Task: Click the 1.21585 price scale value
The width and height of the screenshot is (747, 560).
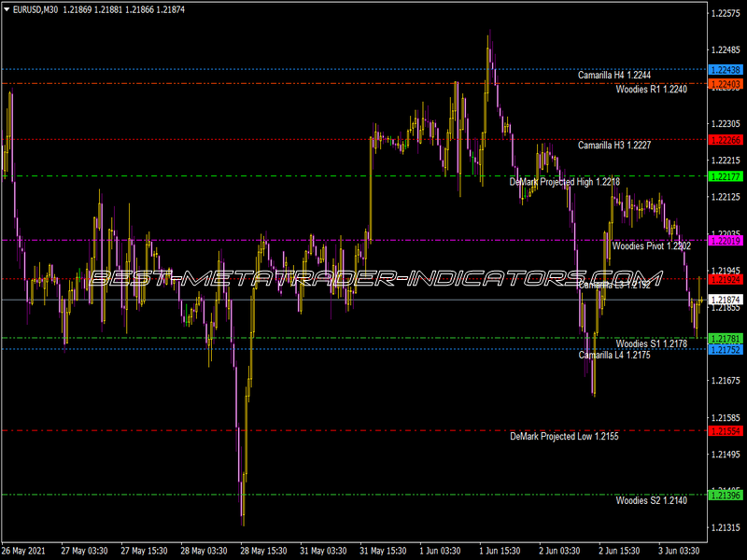Action: 726,417
